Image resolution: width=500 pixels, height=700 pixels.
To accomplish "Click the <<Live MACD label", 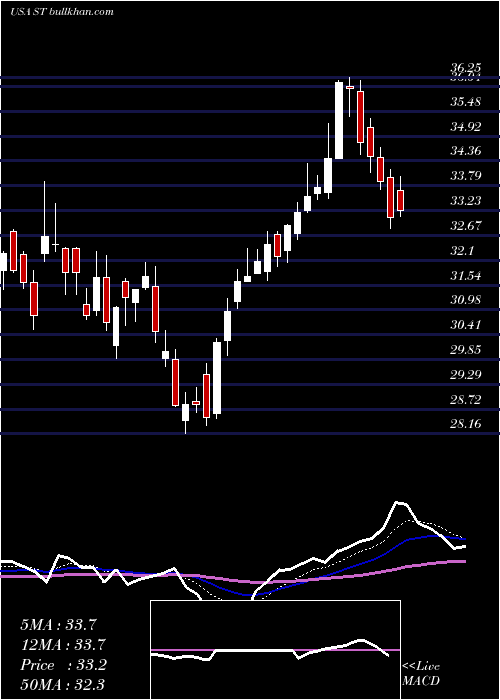I will 421,674.
